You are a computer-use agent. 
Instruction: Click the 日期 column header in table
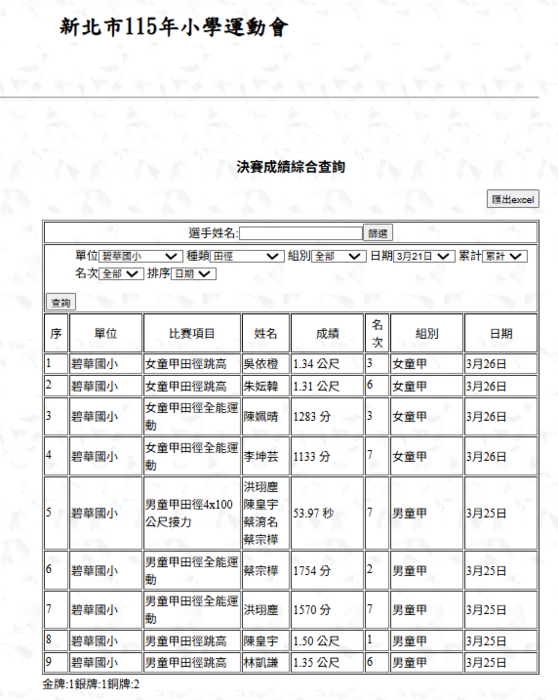coord(501,333)
